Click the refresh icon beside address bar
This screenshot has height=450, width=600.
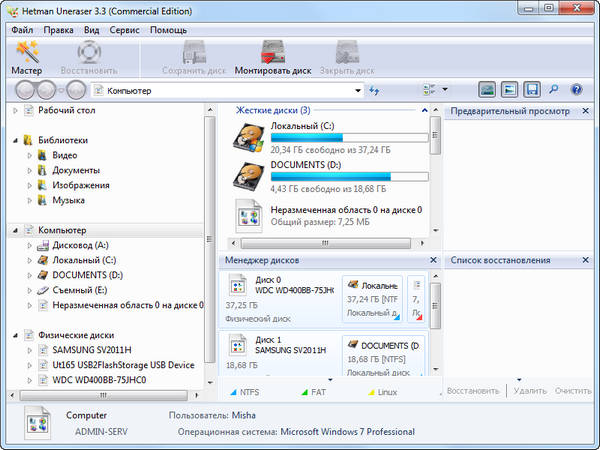(x=374, y=90)
